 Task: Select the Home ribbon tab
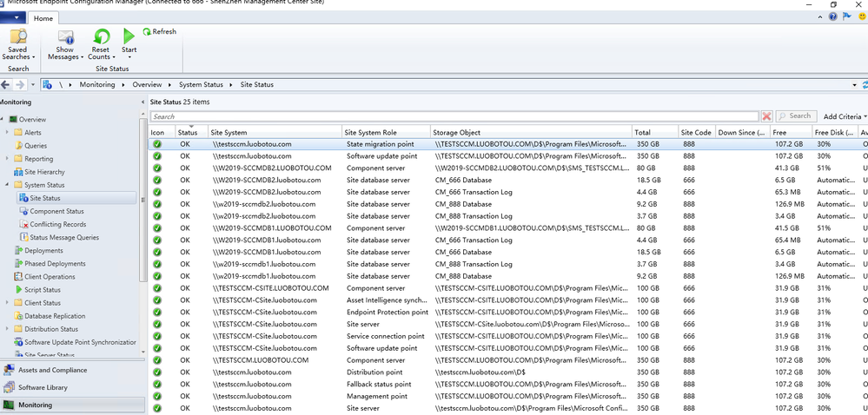(43, 18)
